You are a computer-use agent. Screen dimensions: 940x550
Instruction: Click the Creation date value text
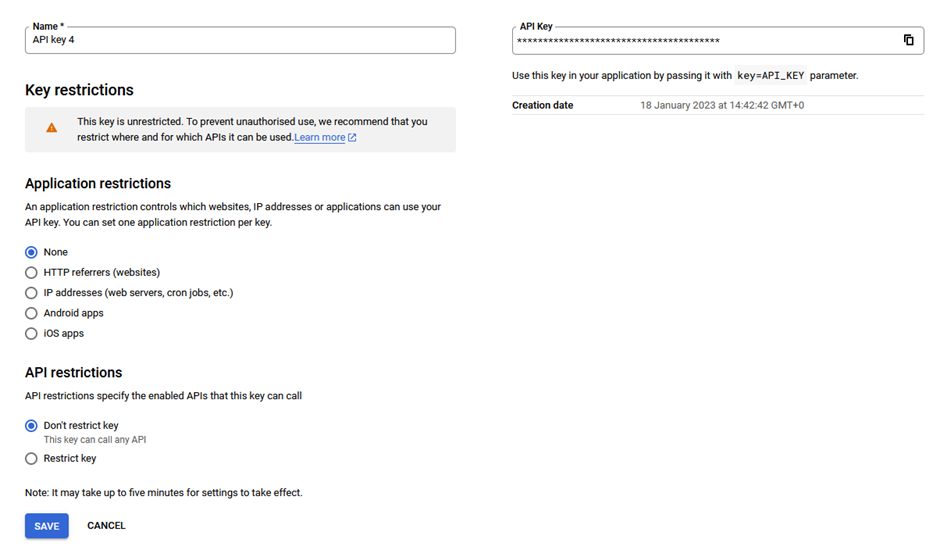[x=722, y=106]
